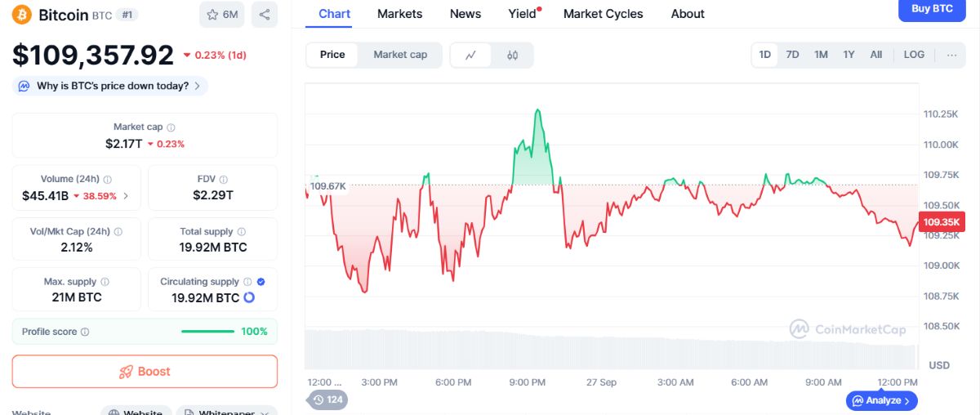The image size is (980, 415).
Task: Click the Market cap info icon
Action: click(171, 127)
